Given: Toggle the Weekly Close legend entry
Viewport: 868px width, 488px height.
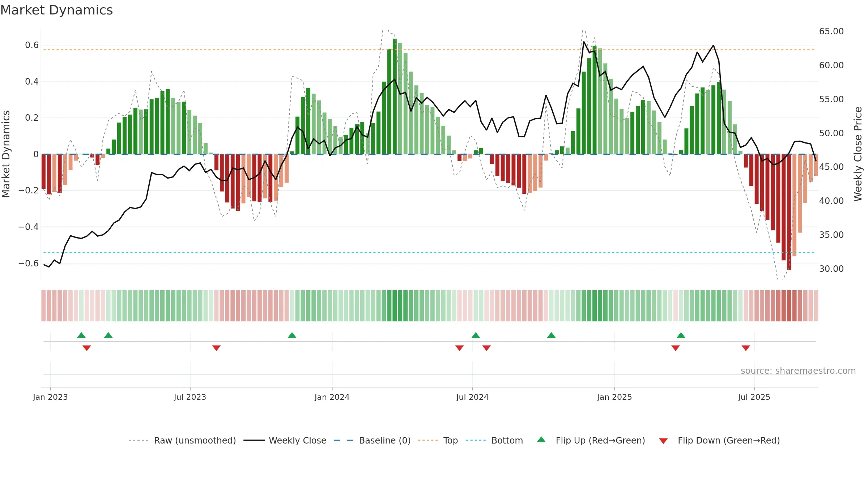Looking at the screenshot, I should pyautogui.click(x=297, y=440).
